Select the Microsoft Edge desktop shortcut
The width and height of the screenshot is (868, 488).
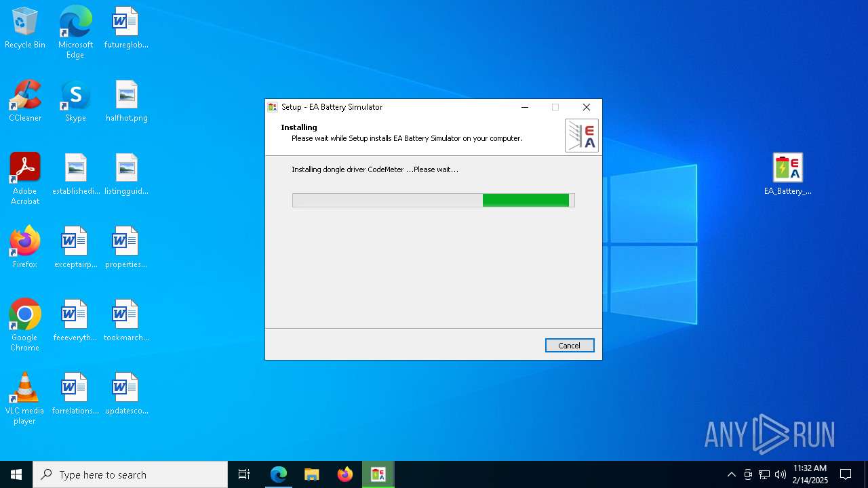pos(75,33)
